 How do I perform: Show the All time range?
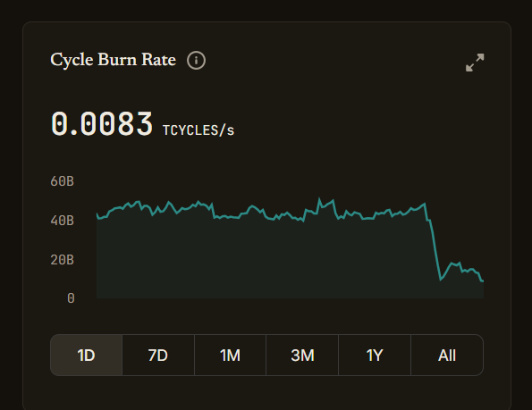point(447,356)
